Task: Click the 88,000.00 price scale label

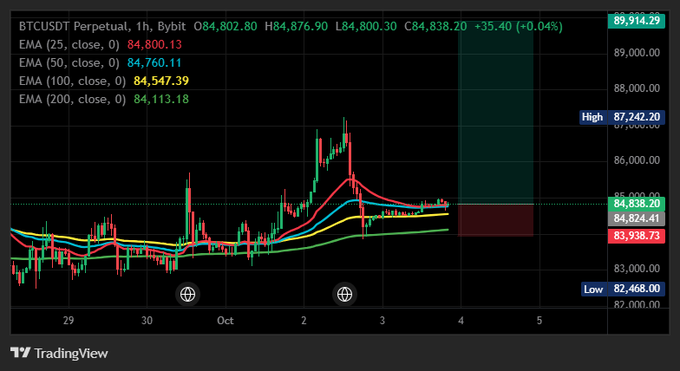Action: [637, 89]
